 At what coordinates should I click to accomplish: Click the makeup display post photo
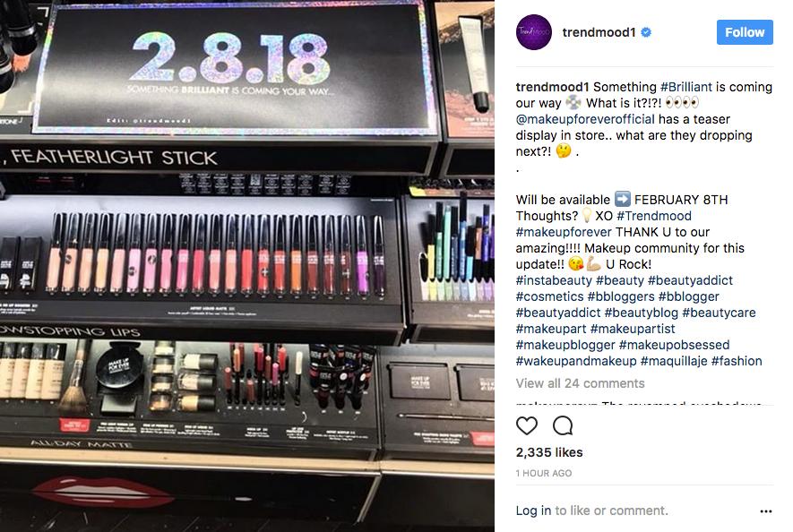point(247,266)
